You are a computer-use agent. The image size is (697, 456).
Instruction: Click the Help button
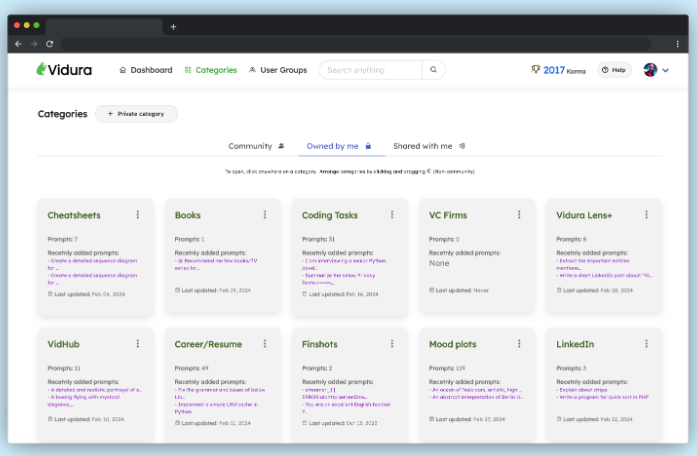614,70
